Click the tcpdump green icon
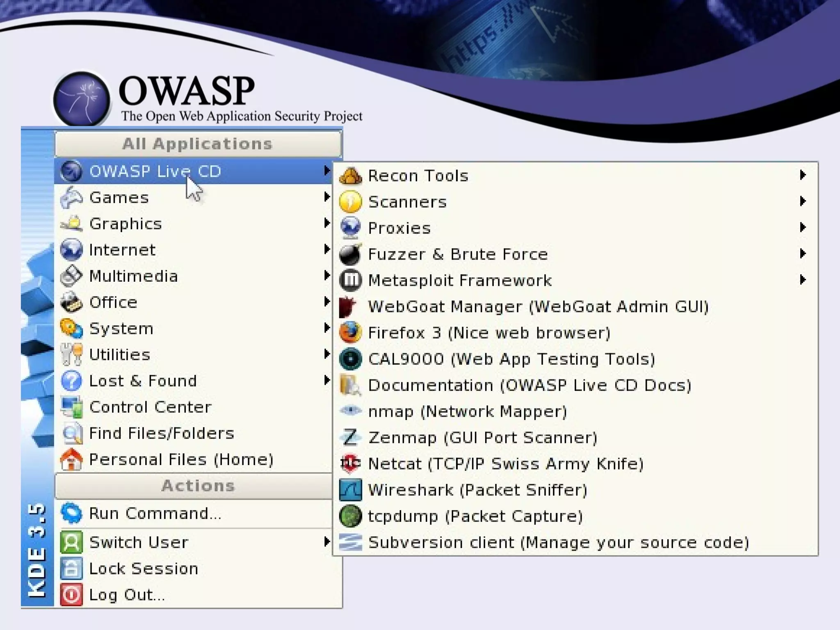The image size is (840, 630). pyautogui.click(x=350, y=516)
